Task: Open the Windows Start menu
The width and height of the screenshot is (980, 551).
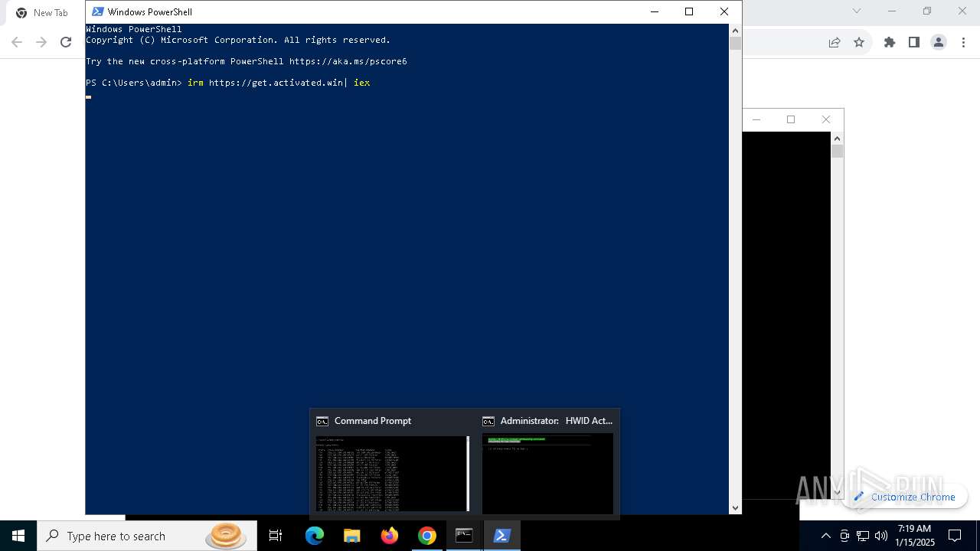Action: (18, 536)
